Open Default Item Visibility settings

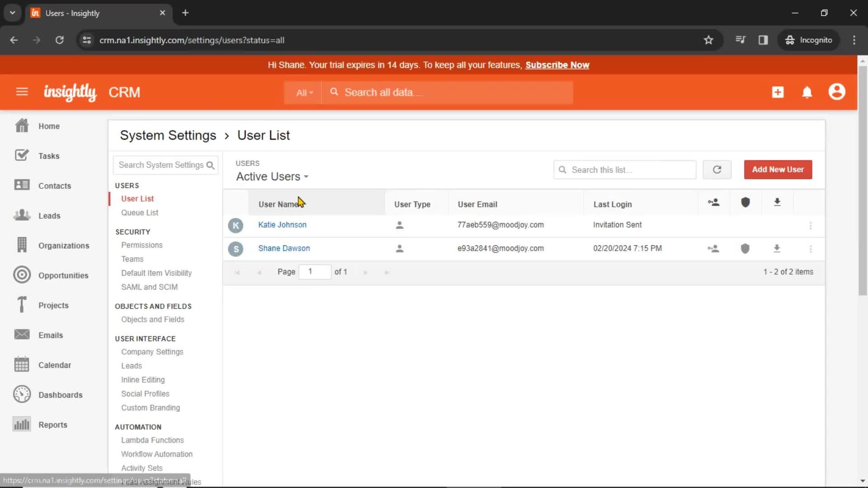(156, 273)
